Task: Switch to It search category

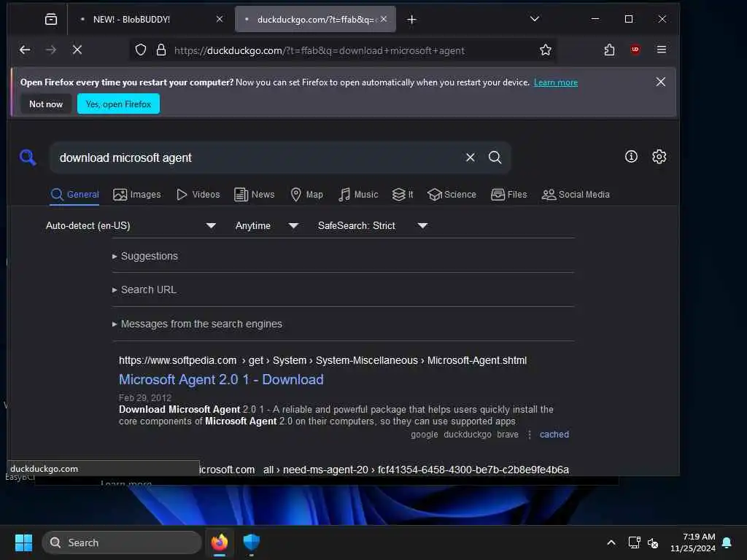Action: [x=403, y=195]
